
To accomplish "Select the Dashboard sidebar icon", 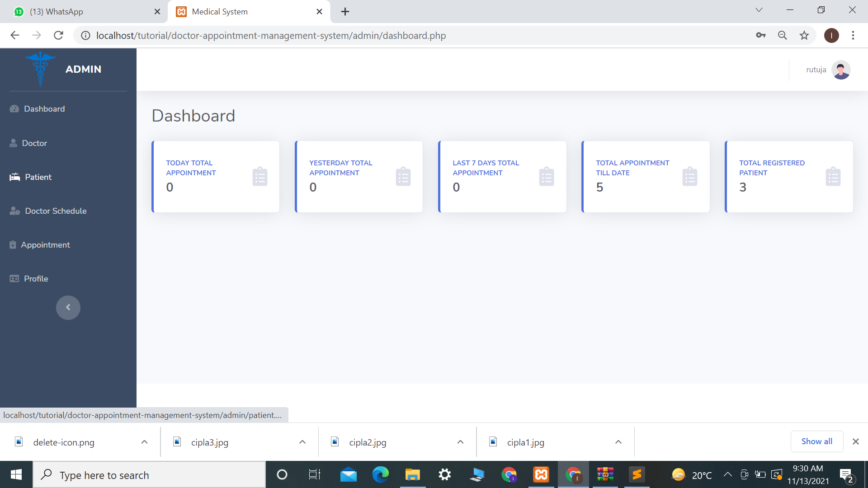I will coord(14,108).
